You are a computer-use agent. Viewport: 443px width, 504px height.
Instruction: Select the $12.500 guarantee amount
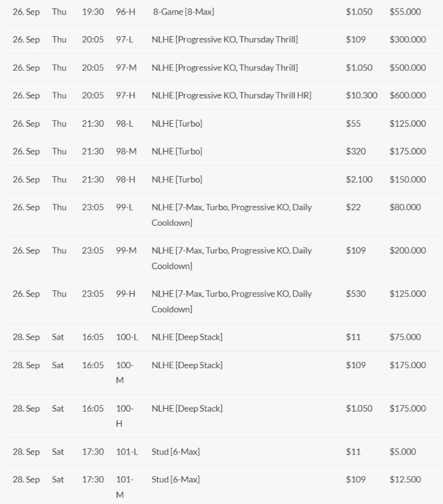(x=405, y=479)
